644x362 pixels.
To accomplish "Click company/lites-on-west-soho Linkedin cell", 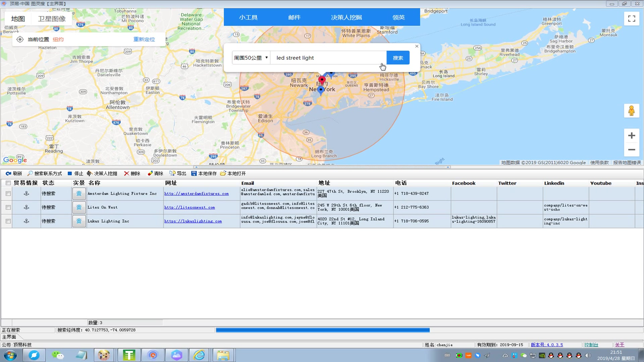I will (x=566, y=207).
